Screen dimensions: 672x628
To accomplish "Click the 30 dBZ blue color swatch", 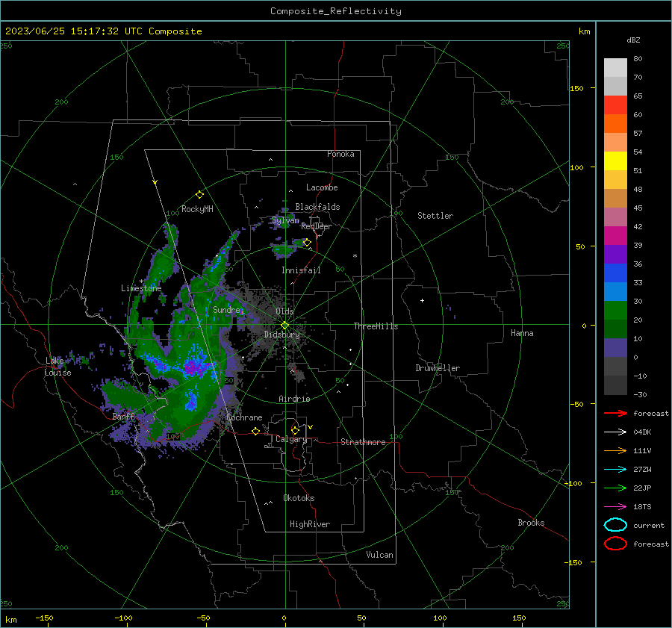I will pos(615,291).
